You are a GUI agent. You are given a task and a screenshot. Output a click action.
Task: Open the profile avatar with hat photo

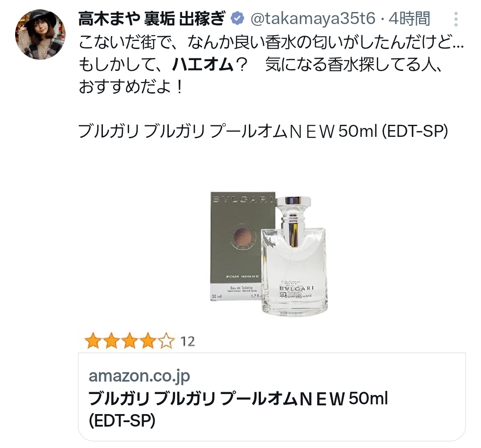(x=40, y=34)
